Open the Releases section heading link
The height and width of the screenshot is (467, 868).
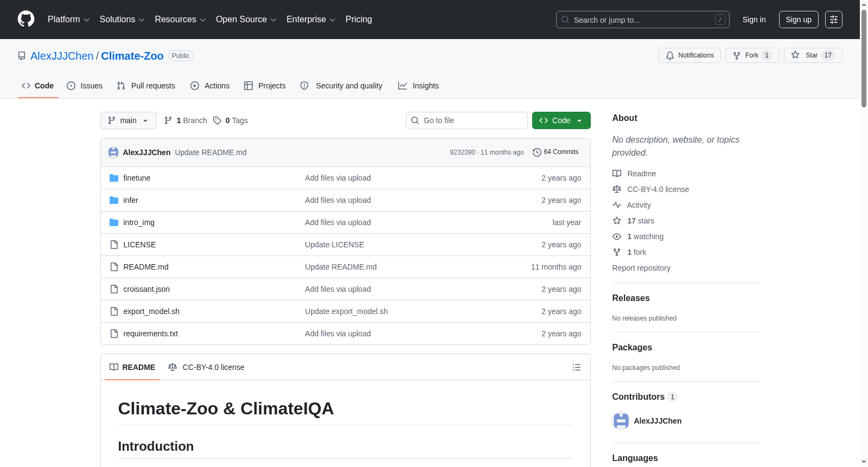pos(631,298)
